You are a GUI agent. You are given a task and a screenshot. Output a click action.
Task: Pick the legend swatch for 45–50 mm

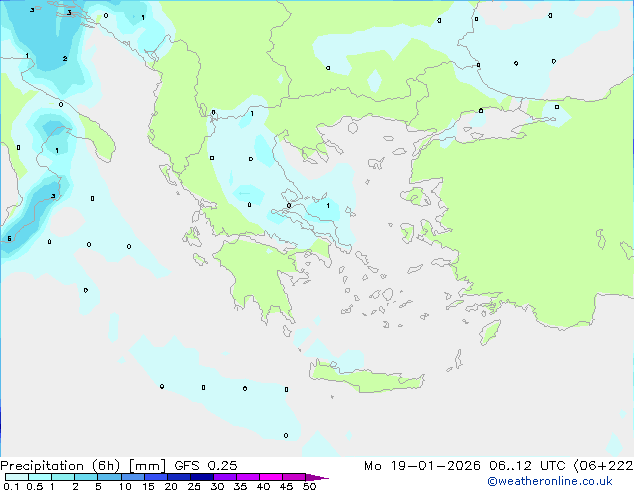point(294,477)
